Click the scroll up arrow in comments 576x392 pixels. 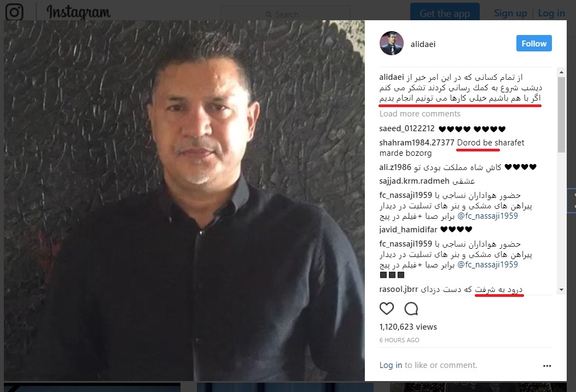[561, 72]
